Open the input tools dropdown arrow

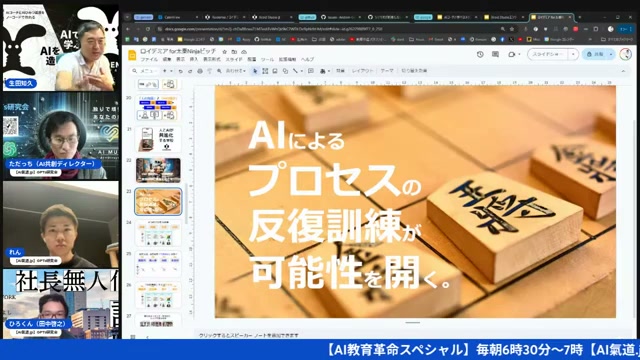tap(329, 71)
